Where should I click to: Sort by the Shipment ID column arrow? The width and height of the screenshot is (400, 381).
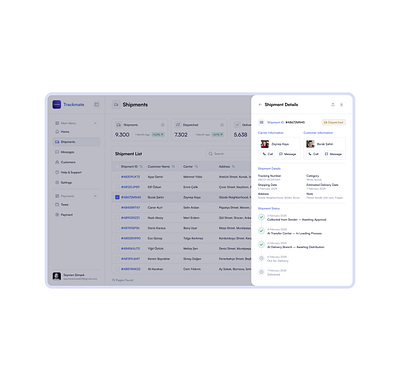(141, 166)
